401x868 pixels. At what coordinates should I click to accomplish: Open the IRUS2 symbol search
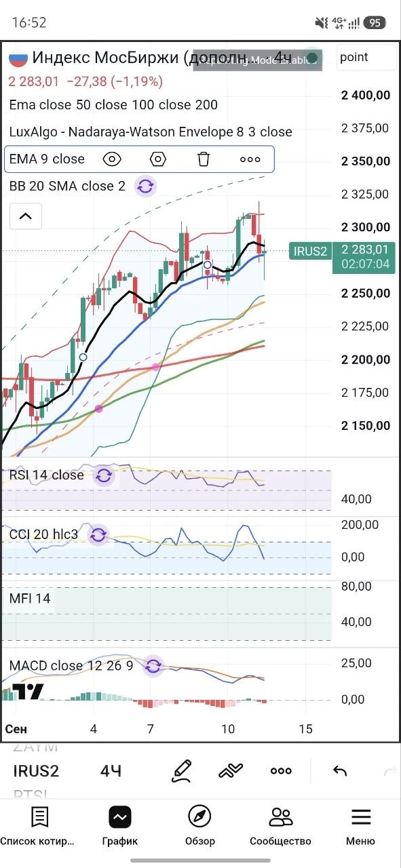(x=36, y=771)
